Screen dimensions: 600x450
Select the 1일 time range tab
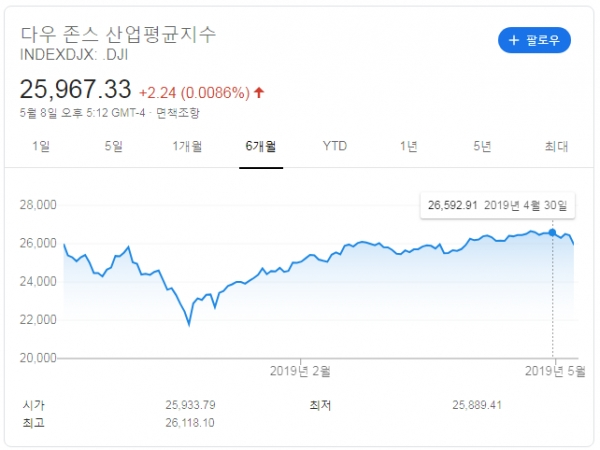pos(41,147)
